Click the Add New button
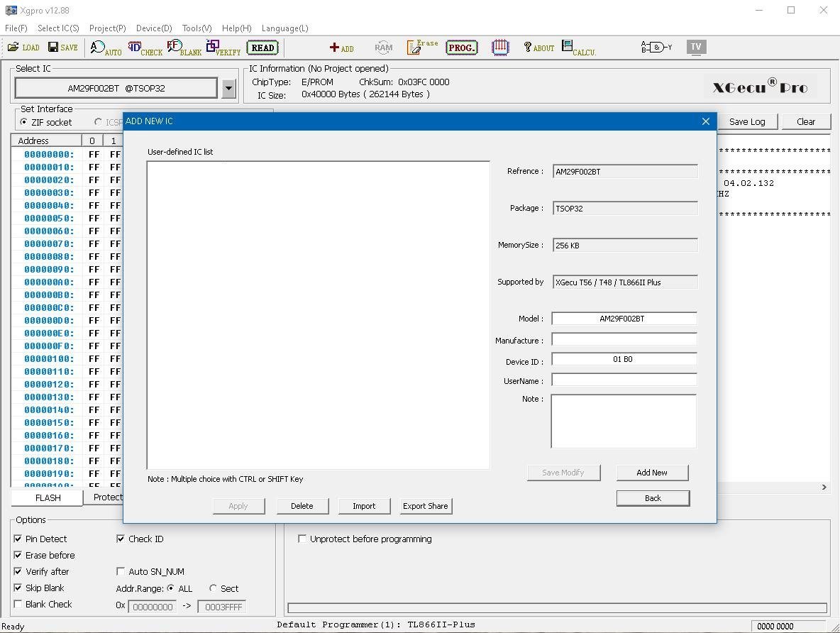 [x=652, y=472]
